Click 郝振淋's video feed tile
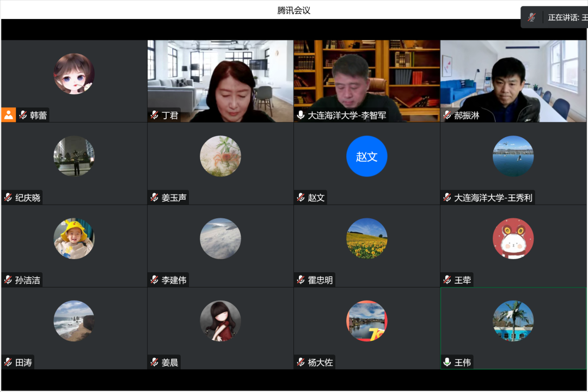 (513, 76)
